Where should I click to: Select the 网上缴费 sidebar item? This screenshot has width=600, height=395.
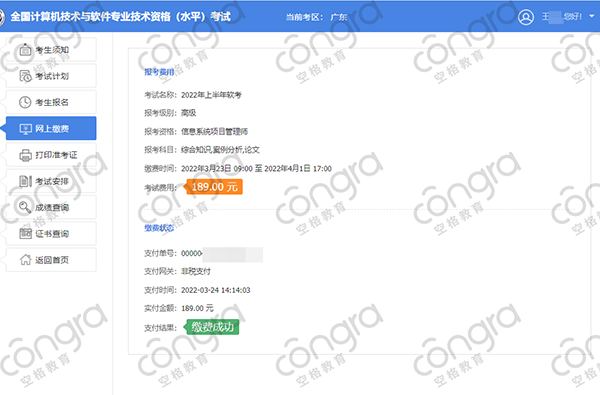coord(51,128)
